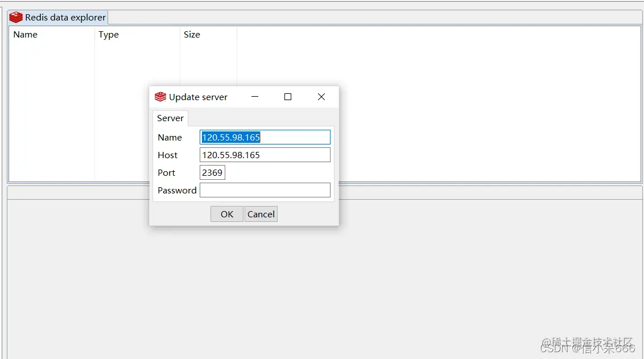This screenshot has height=359, width=644.
Task: Select the Server tab in Update server dialog
Action: 171,118
